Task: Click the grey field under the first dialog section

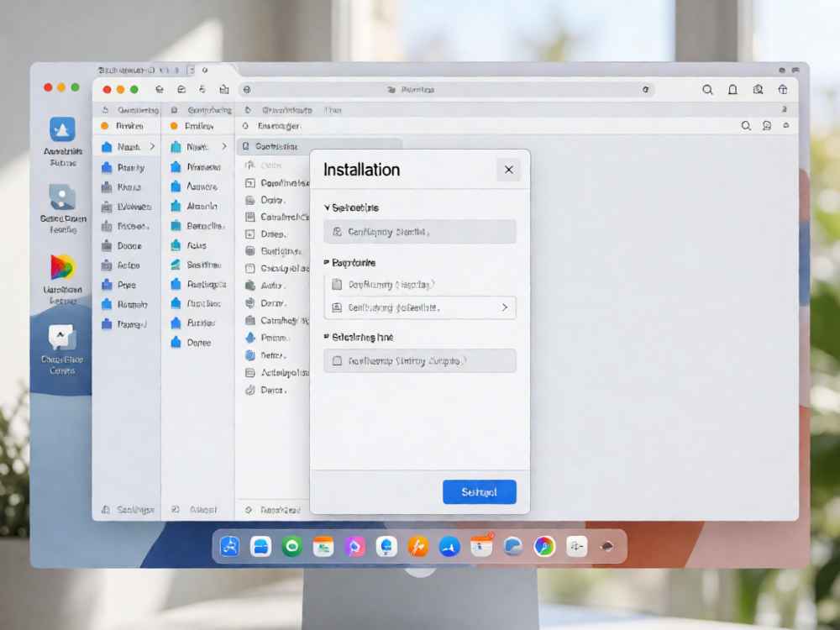Action: [x=420, y=232]
